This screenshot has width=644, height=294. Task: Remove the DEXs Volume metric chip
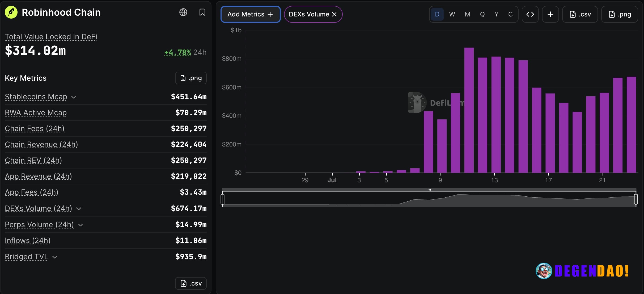334,14
